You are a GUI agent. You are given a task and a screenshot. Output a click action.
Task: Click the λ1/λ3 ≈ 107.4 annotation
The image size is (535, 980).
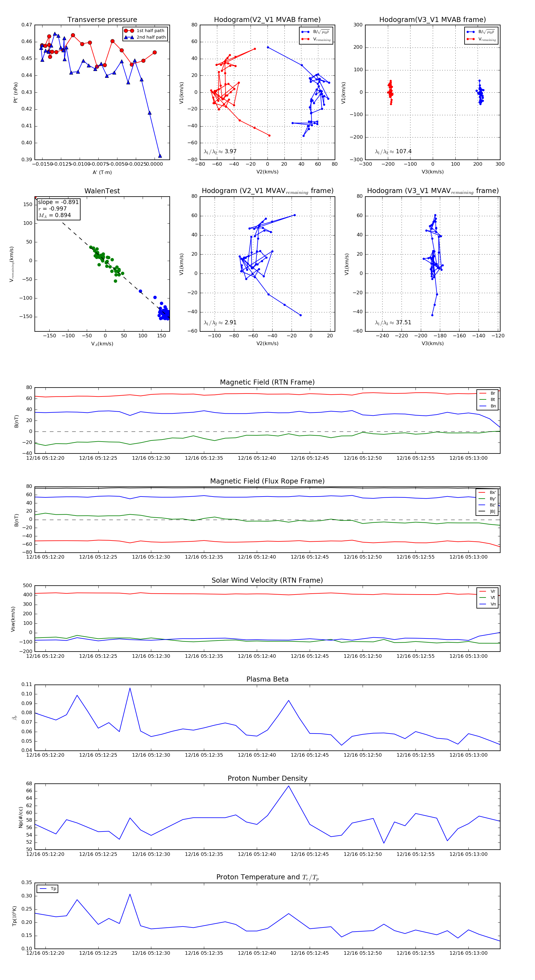tap(393, 151)
